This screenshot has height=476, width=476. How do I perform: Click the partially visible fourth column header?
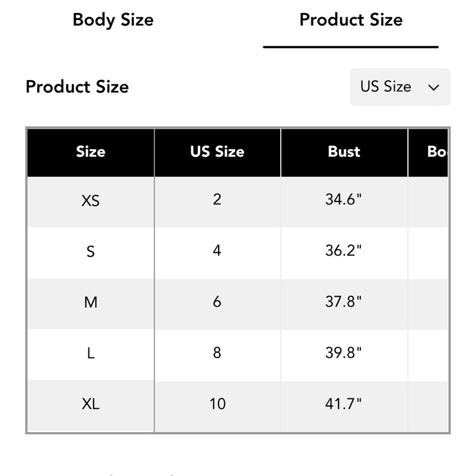pos(428,152)
